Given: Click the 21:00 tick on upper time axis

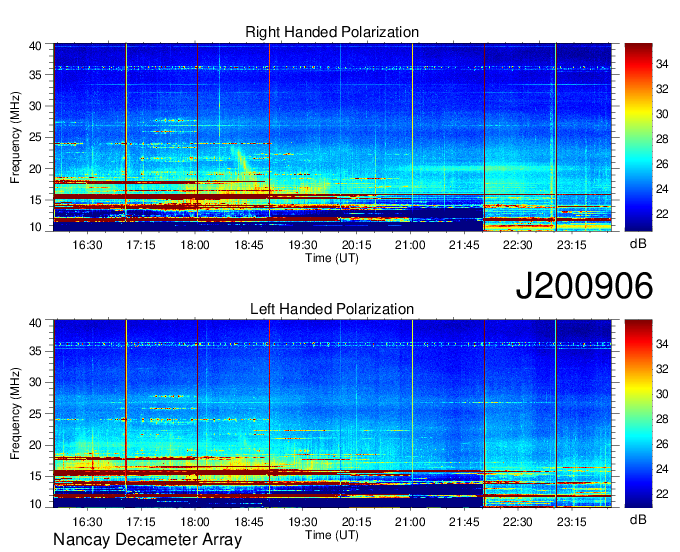Looking at the screenshot, I should [410, 245].
